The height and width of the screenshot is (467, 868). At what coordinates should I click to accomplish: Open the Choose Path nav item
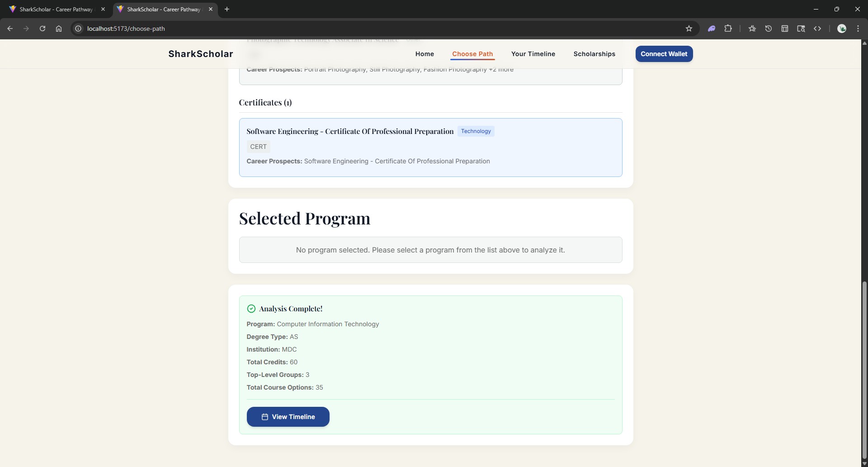[472, 54]
